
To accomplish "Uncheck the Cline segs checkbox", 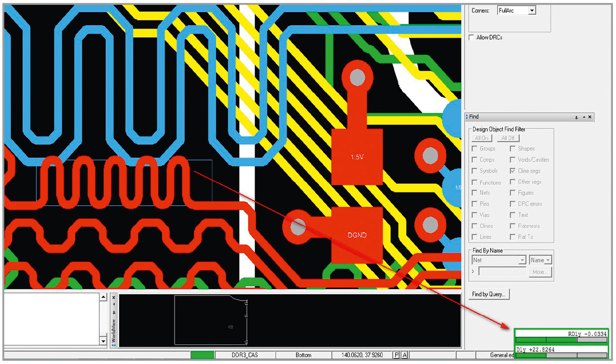I will click(513, 171).
